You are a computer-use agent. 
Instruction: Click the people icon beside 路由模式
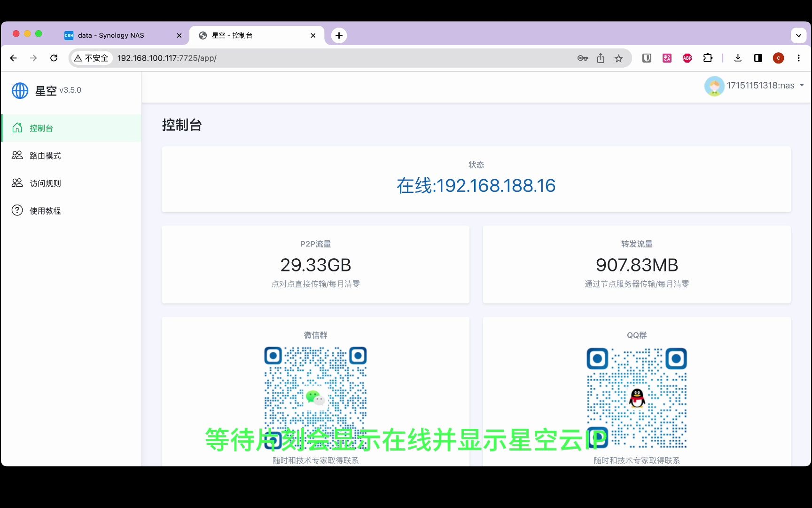(17, 155)
